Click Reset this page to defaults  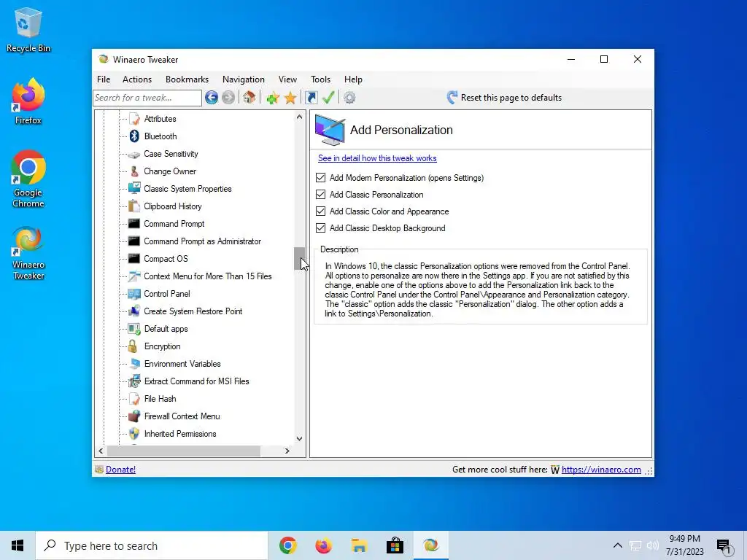coord(505,98)
